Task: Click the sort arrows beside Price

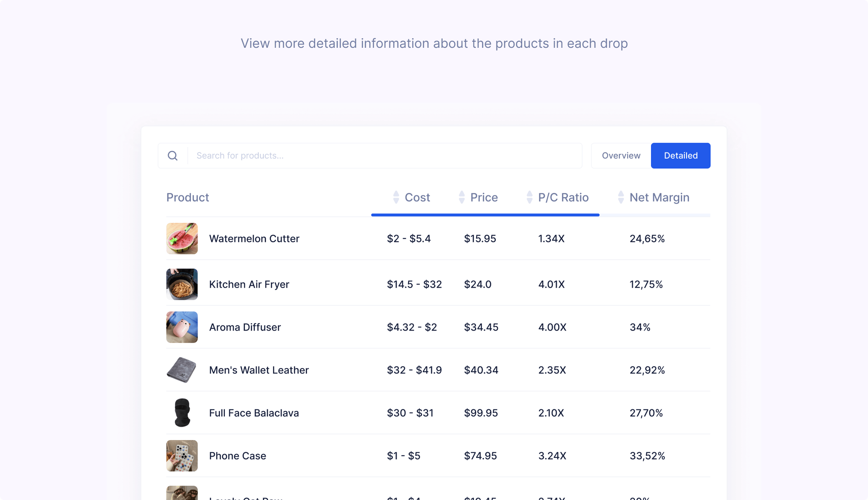Action: [461, 197]
